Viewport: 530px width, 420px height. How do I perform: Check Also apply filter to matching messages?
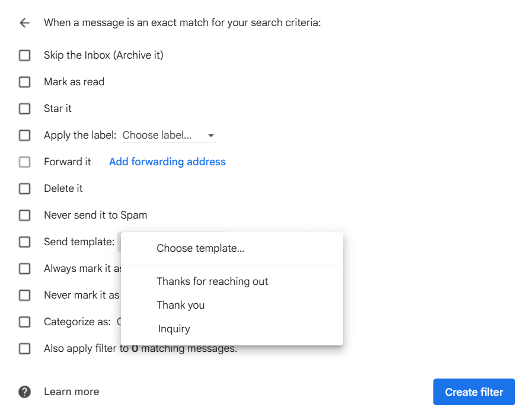(24, 349)
